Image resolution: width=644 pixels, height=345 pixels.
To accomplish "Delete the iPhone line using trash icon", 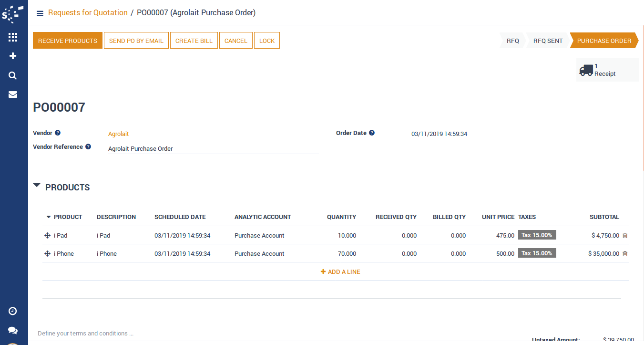I will pyautogui.click(x=625, y=253).
